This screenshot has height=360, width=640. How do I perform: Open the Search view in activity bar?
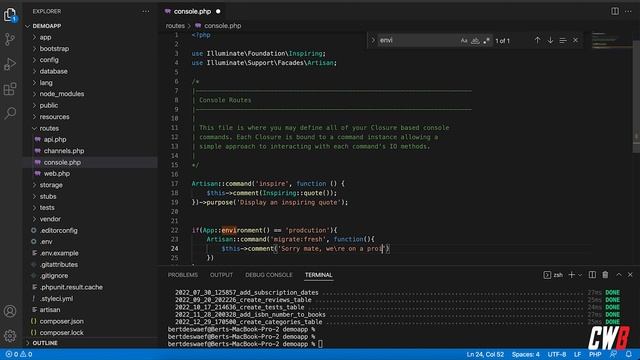click(x=10, y=113)
